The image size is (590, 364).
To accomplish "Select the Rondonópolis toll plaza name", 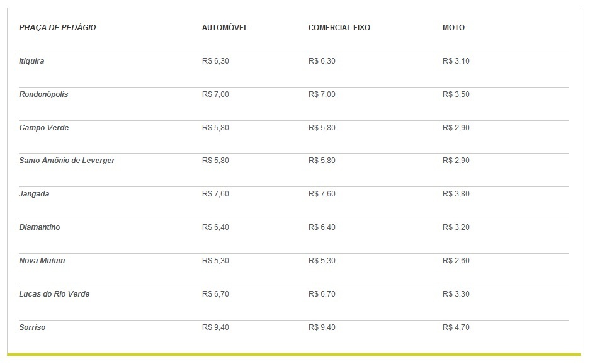I will pyautogui.click(x=43, y=94).
